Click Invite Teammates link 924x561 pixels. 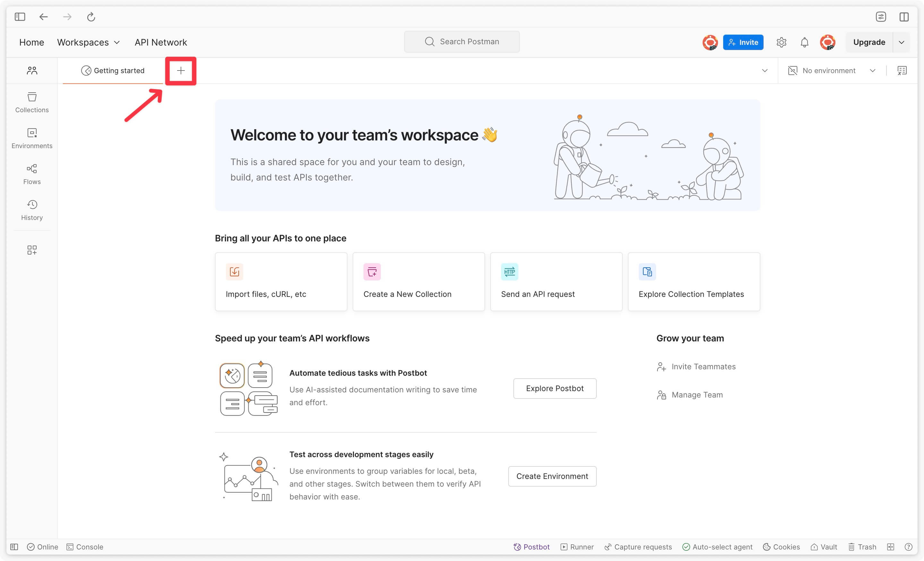click(696, 366)
